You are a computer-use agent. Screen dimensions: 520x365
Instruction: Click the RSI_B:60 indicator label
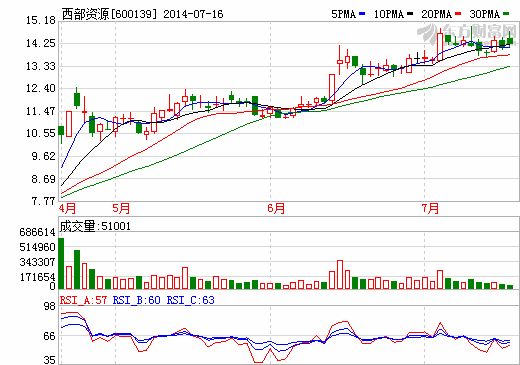(137, 300)
